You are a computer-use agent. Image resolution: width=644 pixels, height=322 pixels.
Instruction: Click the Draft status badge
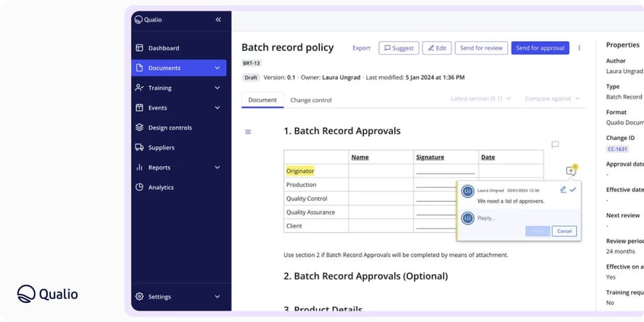tap(251, 78)
